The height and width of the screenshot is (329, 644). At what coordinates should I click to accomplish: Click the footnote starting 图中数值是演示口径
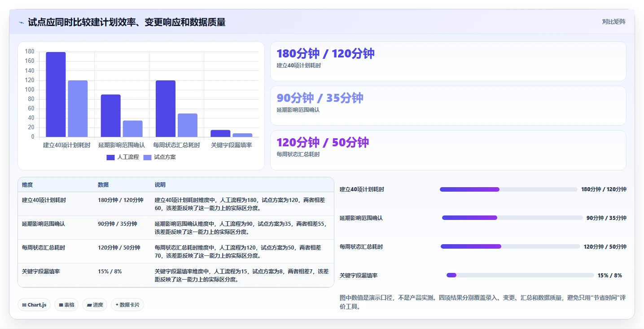coord(483,303)
